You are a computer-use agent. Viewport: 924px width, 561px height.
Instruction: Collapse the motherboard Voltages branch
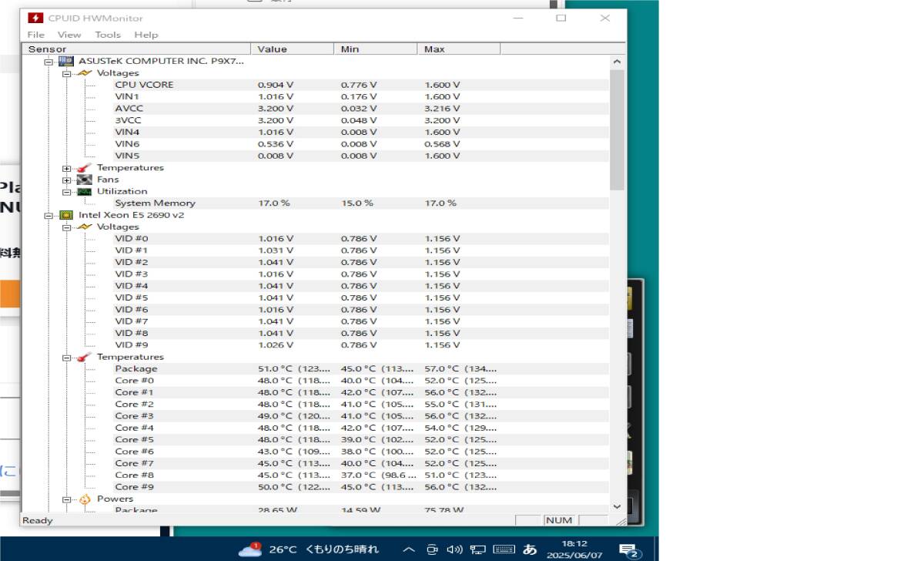[x=67, y=73]
